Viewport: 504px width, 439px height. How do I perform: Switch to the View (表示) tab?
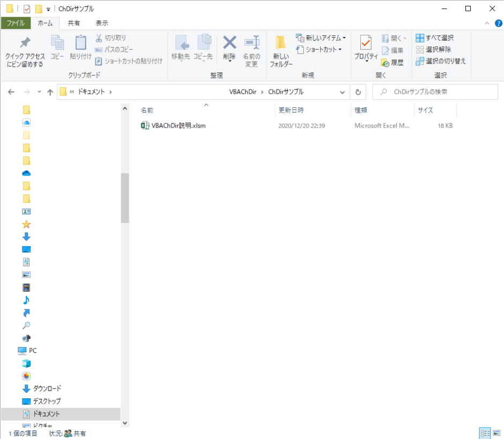[102, 23]
